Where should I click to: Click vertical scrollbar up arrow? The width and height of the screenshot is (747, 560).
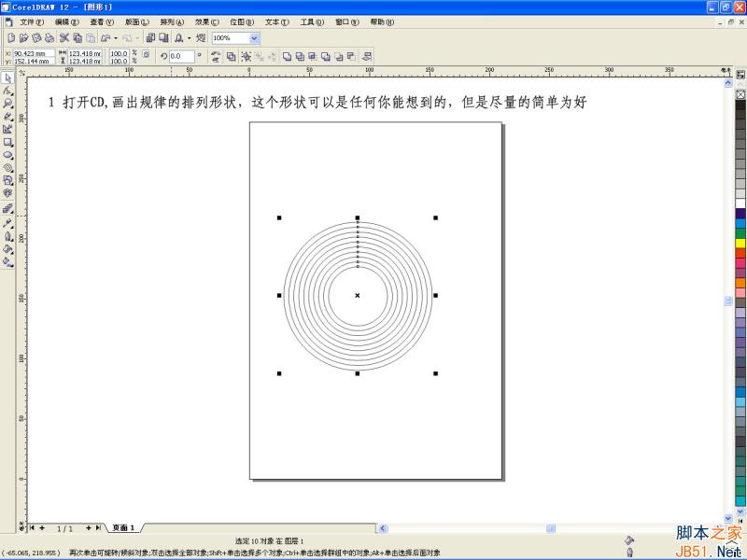click(x=728, y=83)
